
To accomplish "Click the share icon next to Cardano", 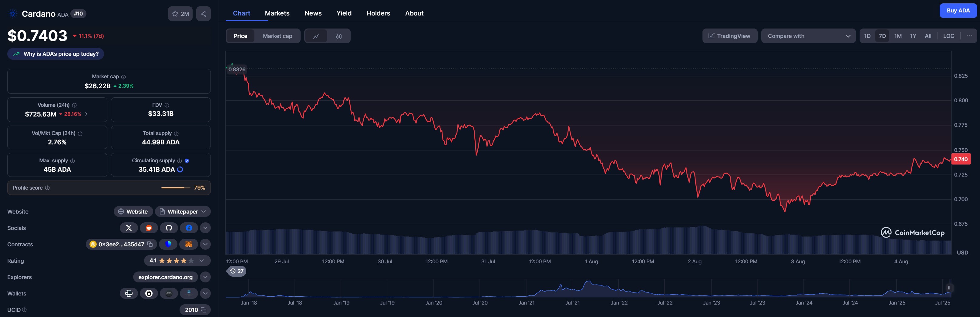I will point(204,14).
